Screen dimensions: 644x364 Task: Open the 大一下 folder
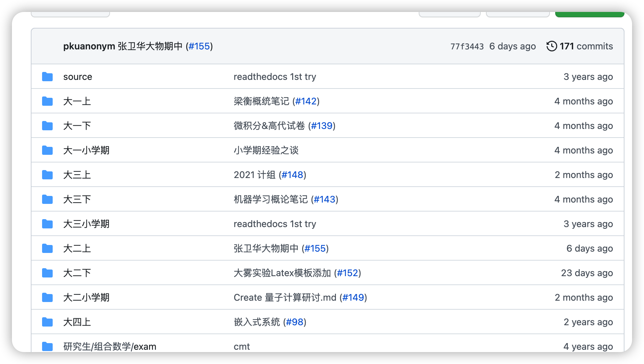pyautogui.click(x=77, y=126)
